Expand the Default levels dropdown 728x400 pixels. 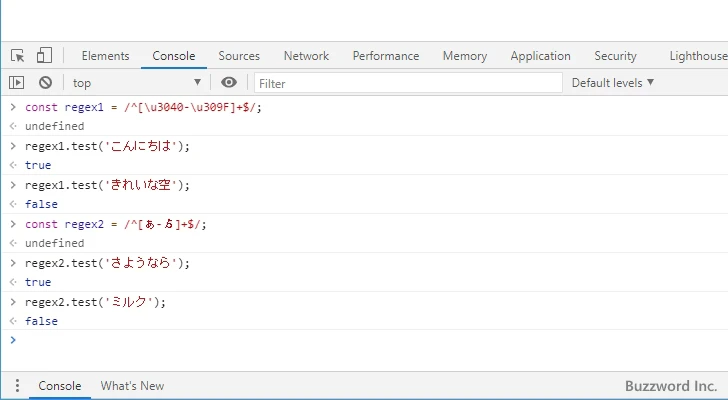[x=612, y=83]
